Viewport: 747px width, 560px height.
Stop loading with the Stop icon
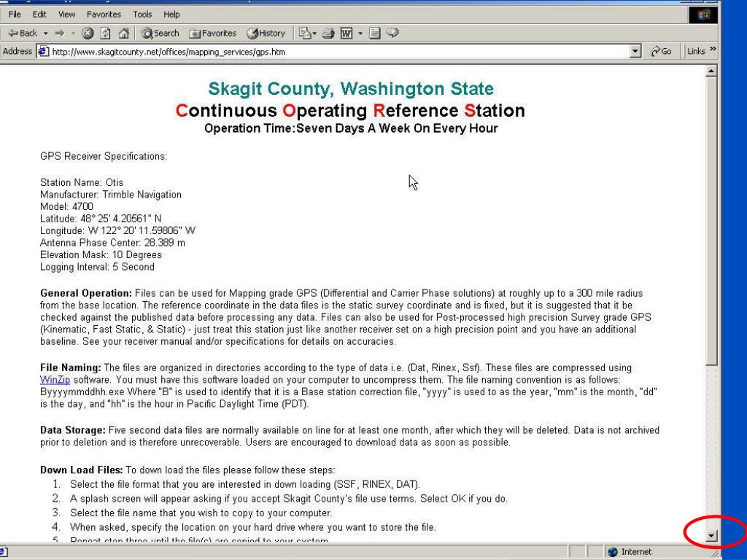pyautogui.click(x=88, y=33)
